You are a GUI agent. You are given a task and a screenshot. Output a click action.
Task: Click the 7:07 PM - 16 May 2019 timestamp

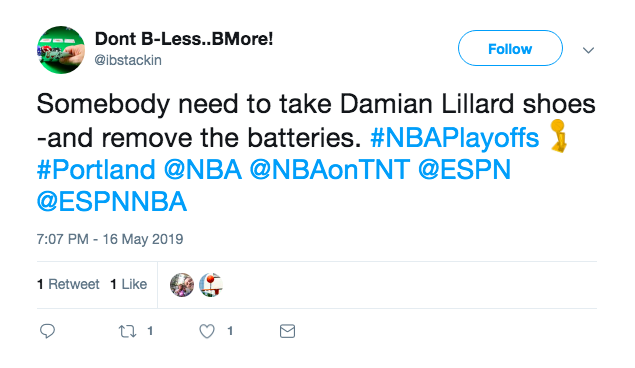[110, 239]
